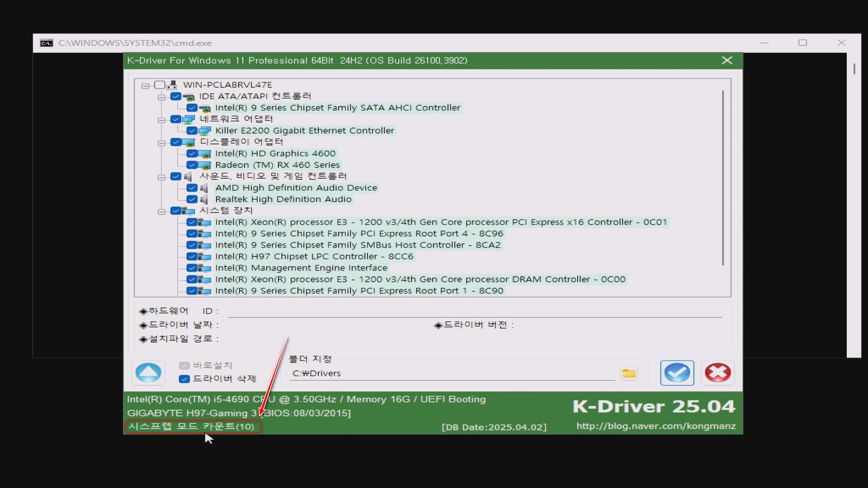Viewport: 868px width, 488px height.
Task: Uncheck Intel(R) HD Graphics 4600 checkbox
Action: pos(192,154)
